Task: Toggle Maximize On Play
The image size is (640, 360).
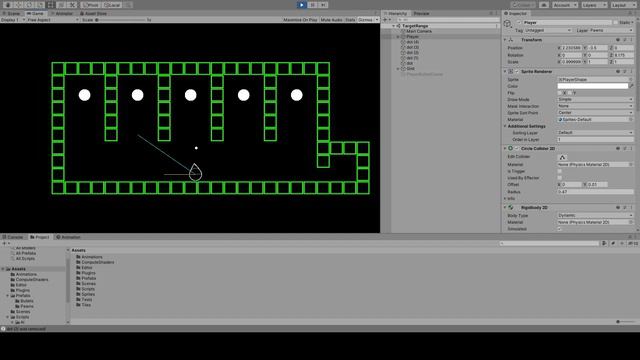Action: 300,20
